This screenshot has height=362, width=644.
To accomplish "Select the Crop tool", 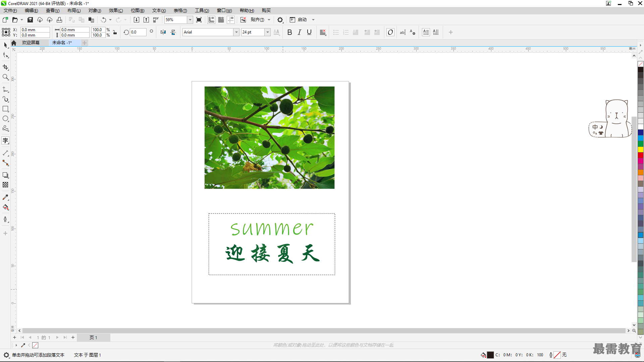I will pyautogui.click(x=5, y=67).
